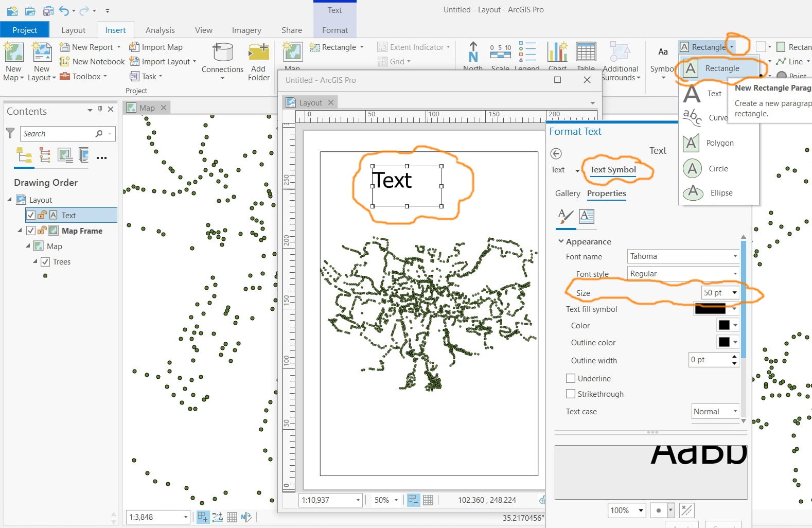Open the General text symbol properties icon
The image size is (812, 528).
[565, 216]
